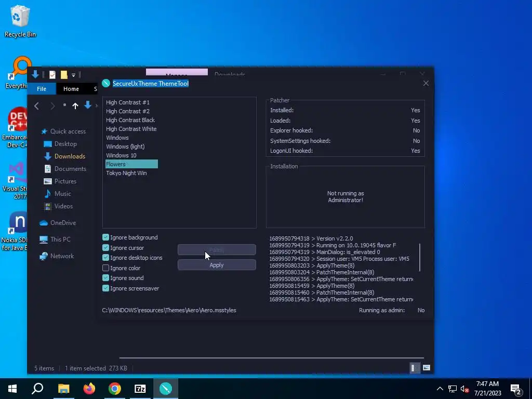Toggle Ignore background checkbox

click(105, 237)
